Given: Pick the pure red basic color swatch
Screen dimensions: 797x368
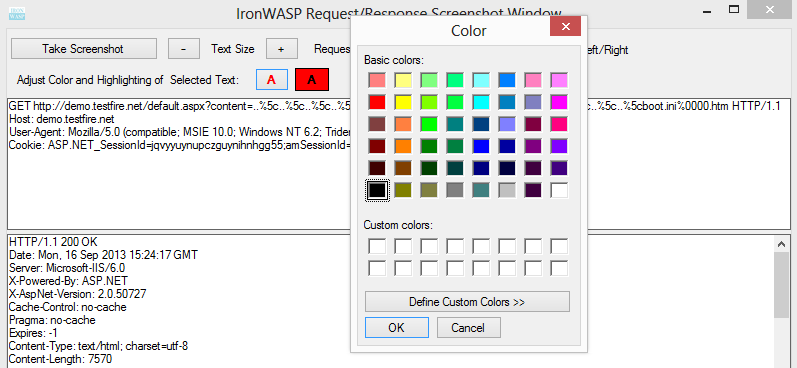Looking at the screenshot, I should (x=377, y=102).
